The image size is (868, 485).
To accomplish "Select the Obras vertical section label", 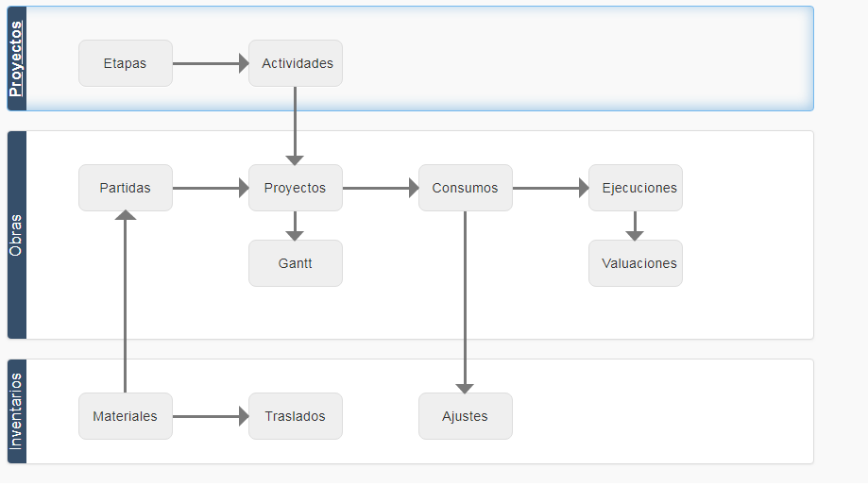I will click(x=17, y=235).
